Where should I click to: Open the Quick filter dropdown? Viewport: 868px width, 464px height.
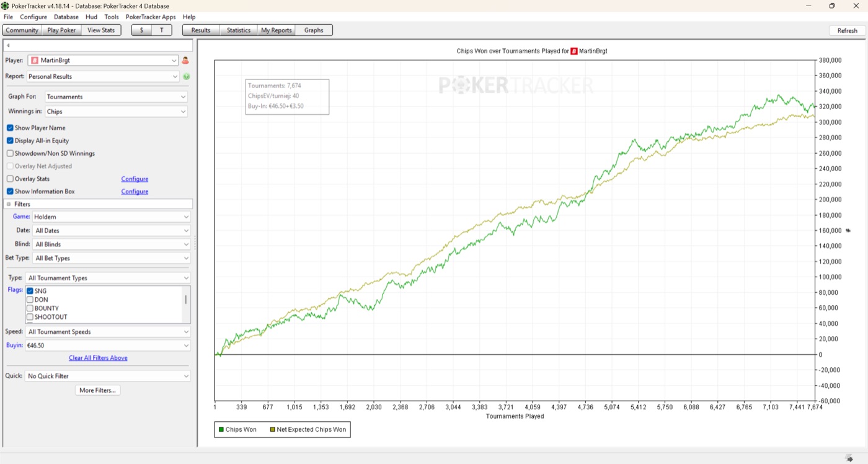[108, 376]
